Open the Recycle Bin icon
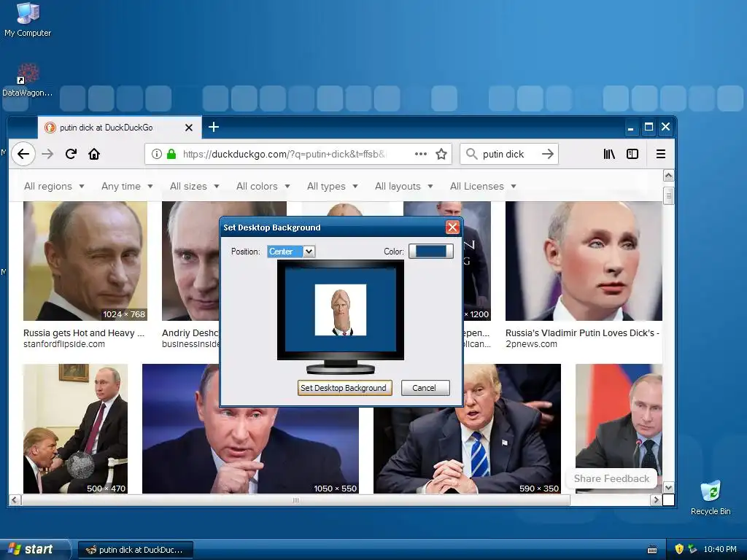 click(x=711, y=498)
